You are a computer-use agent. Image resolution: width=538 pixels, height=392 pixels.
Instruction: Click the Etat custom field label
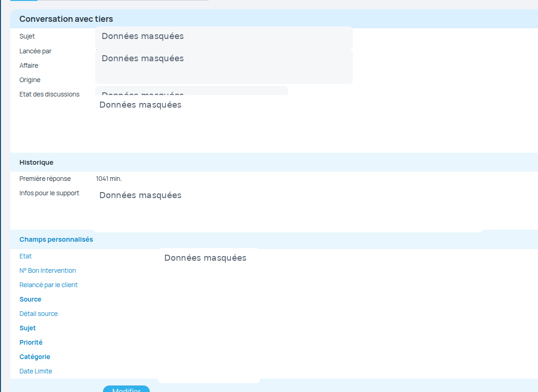(26, 256)
